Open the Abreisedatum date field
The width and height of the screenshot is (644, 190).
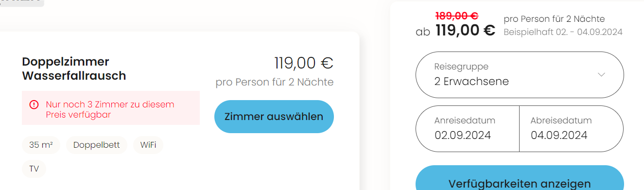click(x=572, y=129)
